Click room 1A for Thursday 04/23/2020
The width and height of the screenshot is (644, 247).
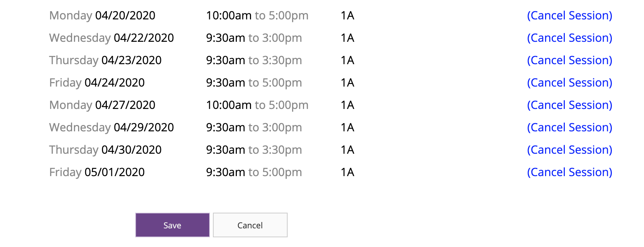(x=347, y=60)
